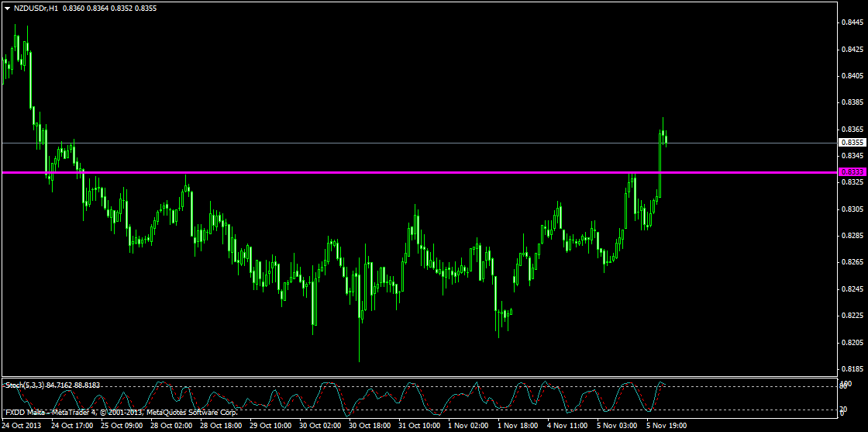Click the latest candle near 0.8355

pos(666,139)
